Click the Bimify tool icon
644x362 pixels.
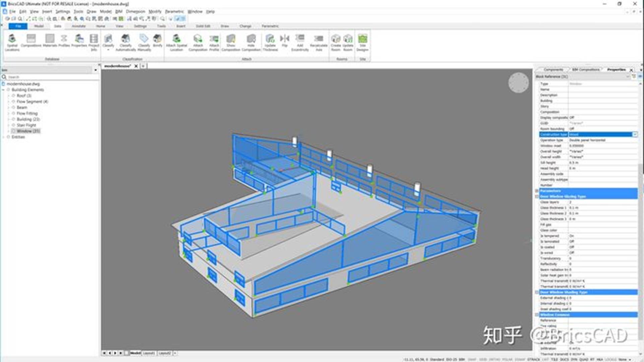[x=157, y=41]
